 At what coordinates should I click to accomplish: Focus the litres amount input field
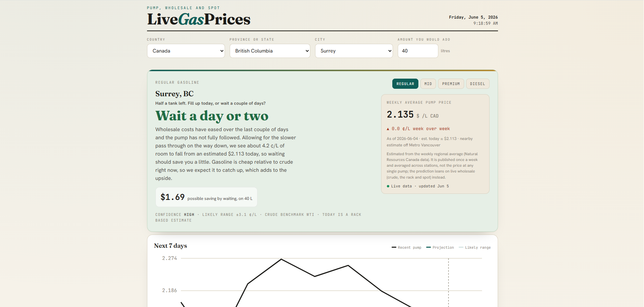tap(418, 51)
